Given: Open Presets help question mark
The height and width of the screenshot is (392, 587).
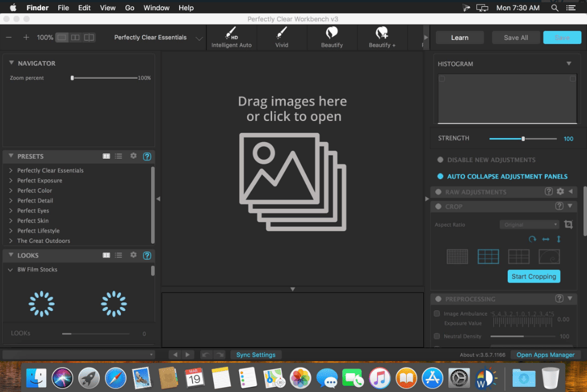Looking at the screenshot, I should [x=147, y=156].
